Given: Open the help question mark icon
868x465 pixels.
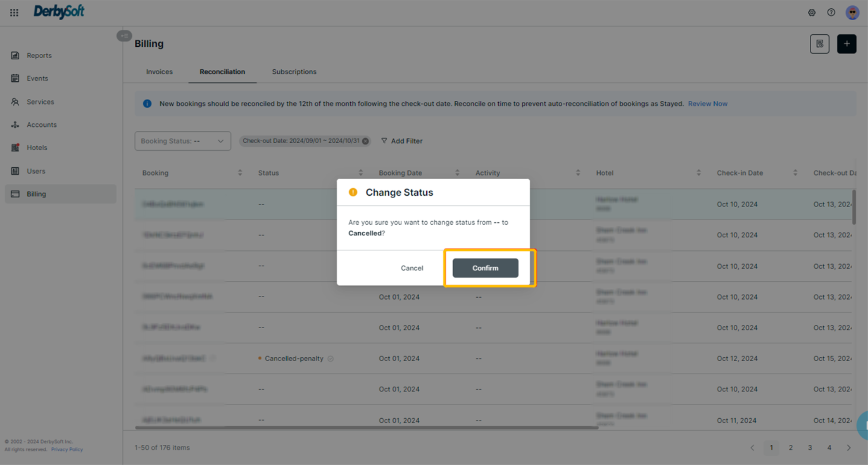Looking at the screenshot, I should point(831,12).
